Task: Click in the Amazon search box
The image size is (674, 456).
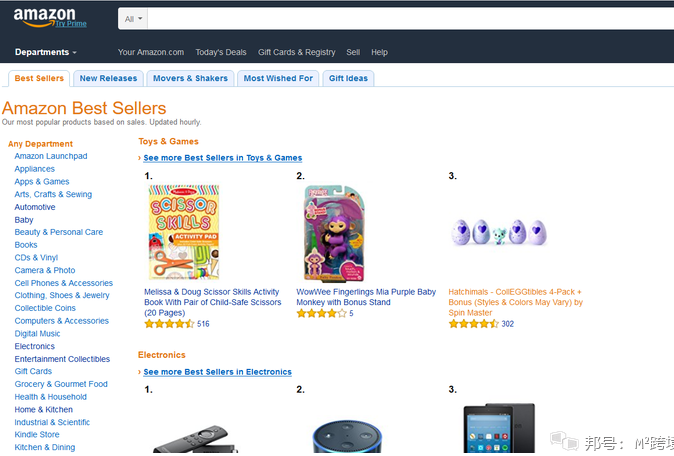Action: pyautogui.click(x=400, y=19)
